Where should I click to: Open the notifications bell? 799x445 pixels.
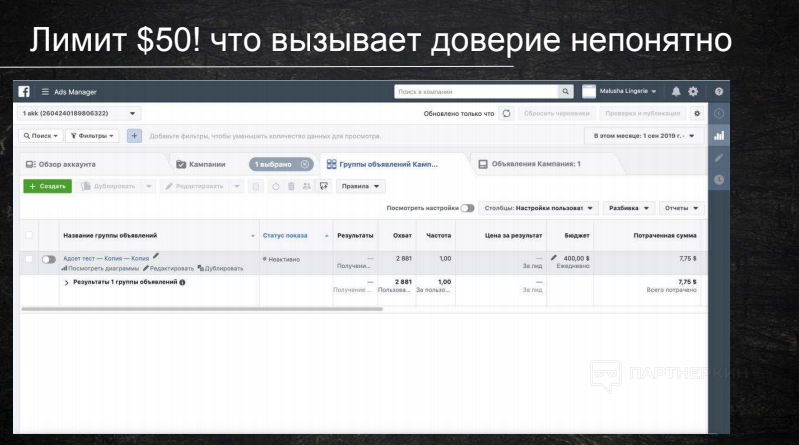click(x=676, y=92)
